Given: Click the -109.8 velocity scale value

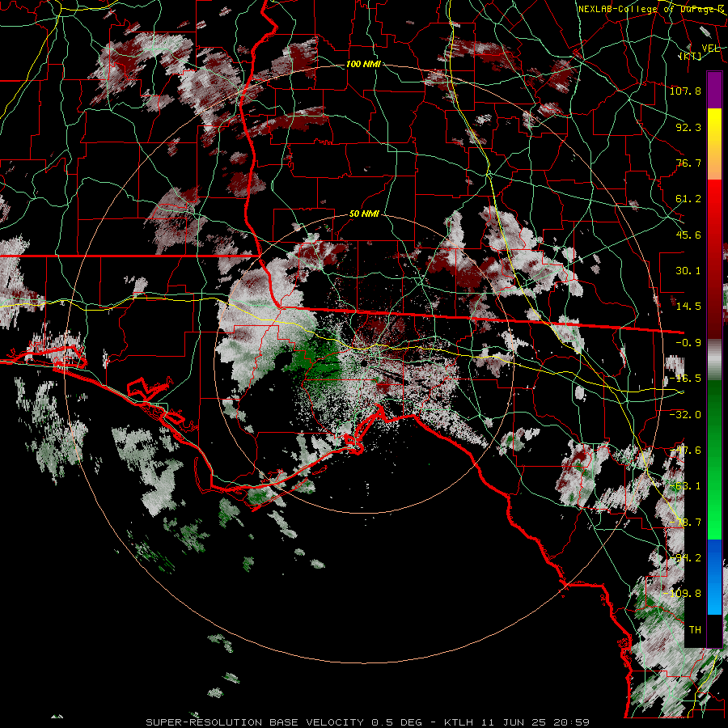Looking at the screenshot, I should pyautogui.click(x=683, y=594).
